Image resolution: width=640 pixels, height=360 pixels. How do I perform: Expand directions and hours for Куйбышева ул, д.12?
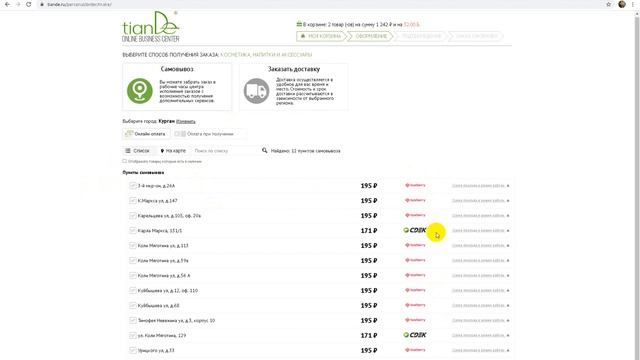coord(480,291)
